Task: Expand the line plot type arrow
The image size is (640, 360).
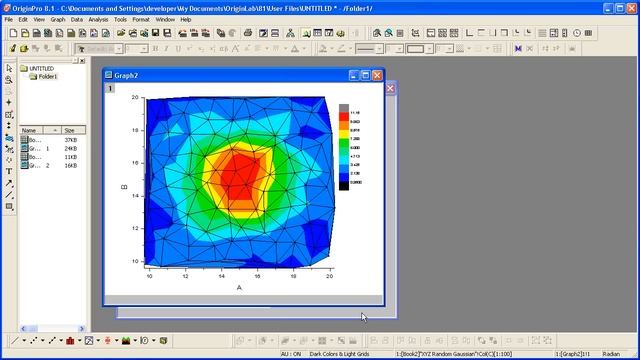Action: pyautogui.click(x=24, y=340)
